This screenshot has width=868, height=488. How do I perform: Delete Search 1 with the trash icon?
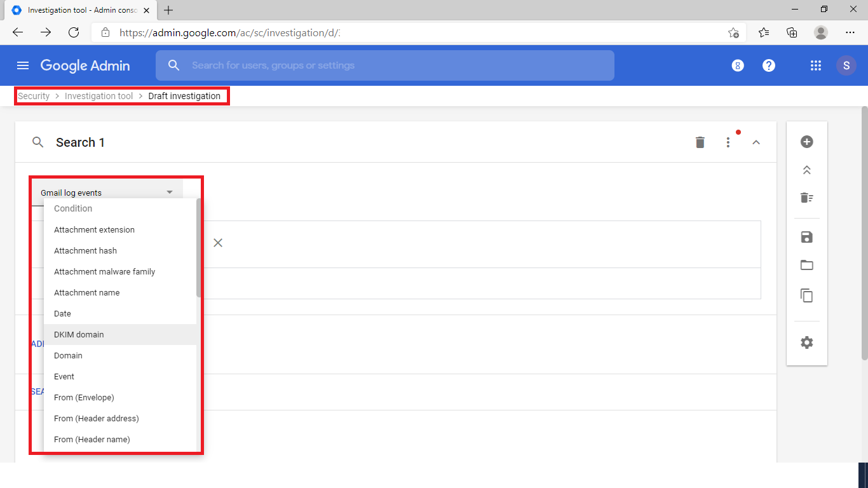[700, 142]
